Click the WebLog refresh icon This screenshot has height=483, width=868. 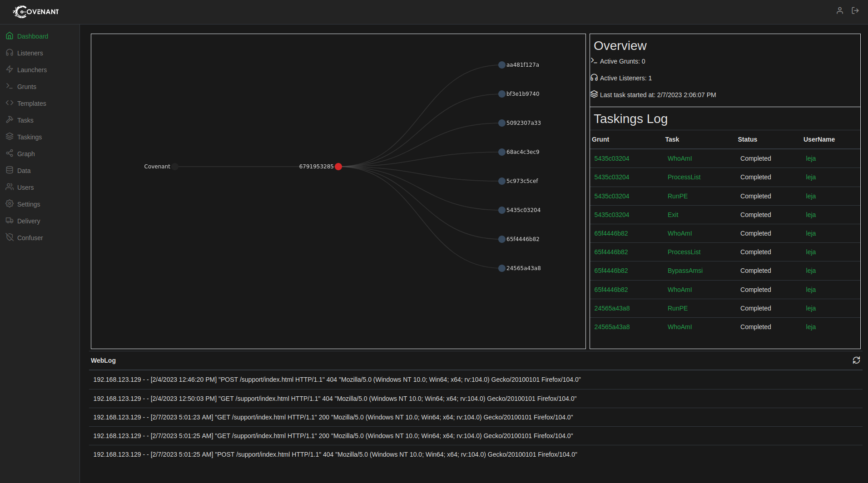856,360
